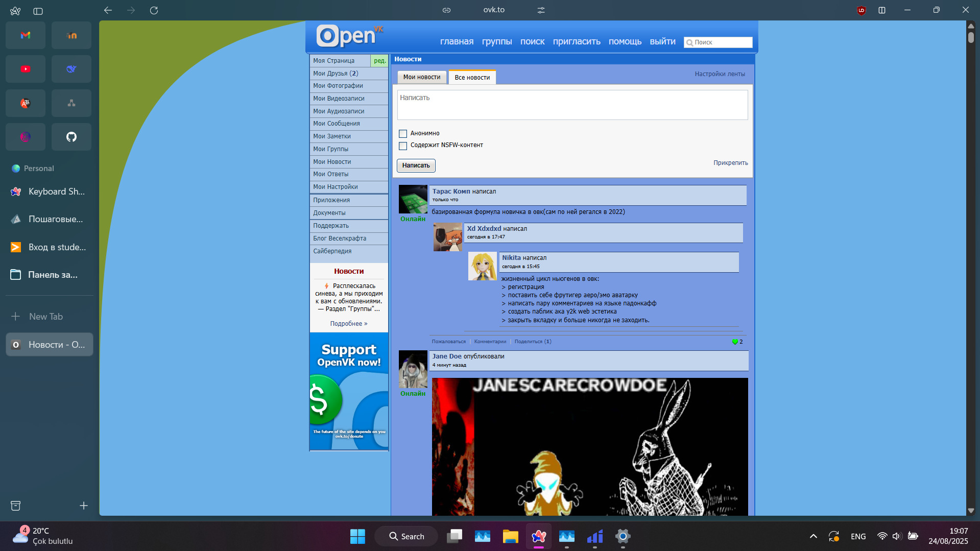Click the green heart like icon
This screenshot has width=980, height=551.
coord(735,342)
